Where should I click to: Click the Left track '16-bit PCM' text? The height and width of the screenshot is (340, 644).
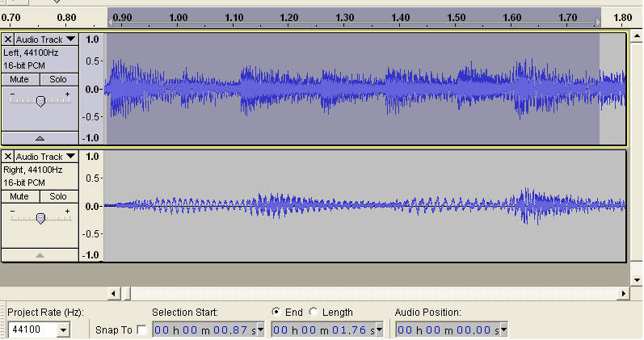pos(24,65)
